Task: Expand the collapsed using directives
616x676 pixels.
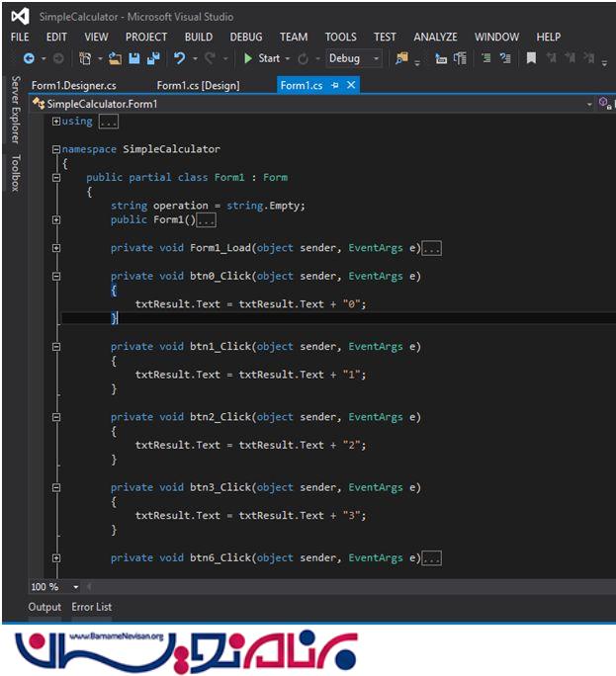Action: (x=56, y=122)
